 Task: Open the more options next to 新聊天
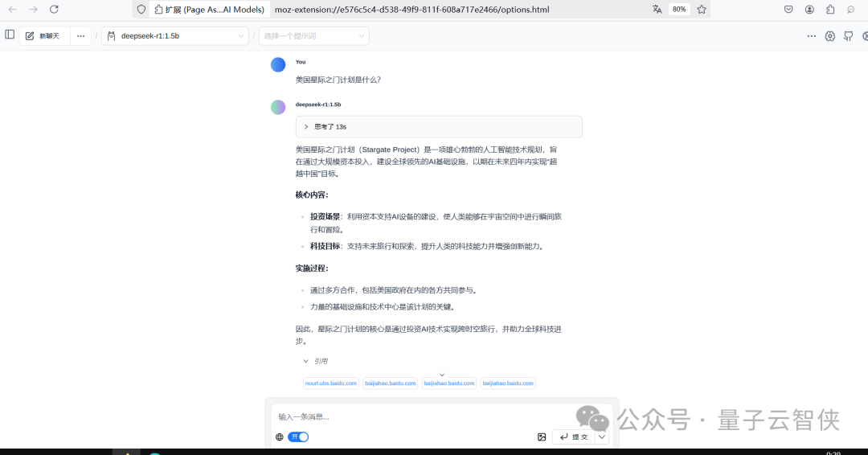click(81, 36)
